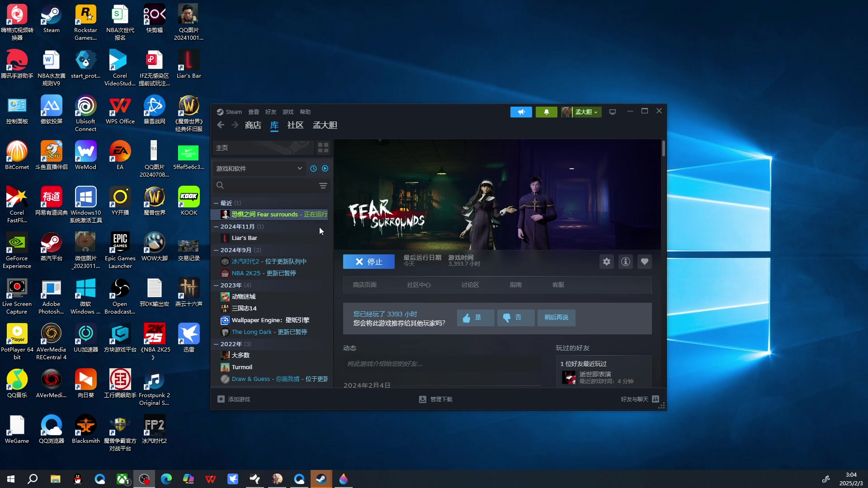The image size is (868, 488).
Task: Switch library to grid collections view
Action: [x=323, y=148]
